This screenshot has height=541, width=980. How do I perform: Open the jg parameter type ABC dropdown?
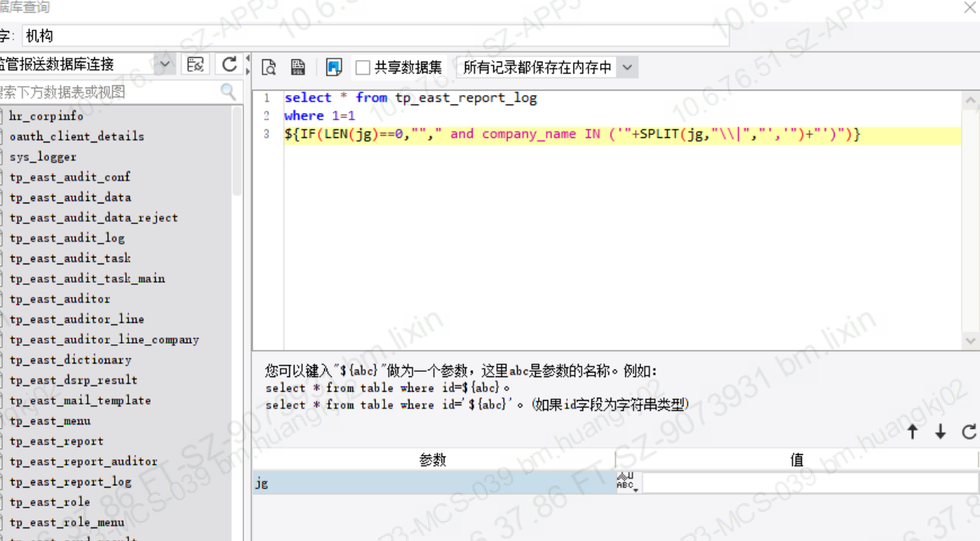pos(627,482)
